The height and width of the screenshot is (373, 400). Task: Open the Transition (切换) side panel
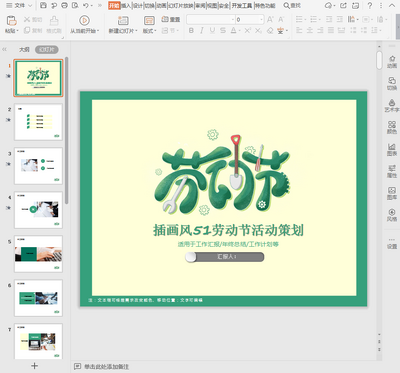pyautogui.click(x=392, y=84)
